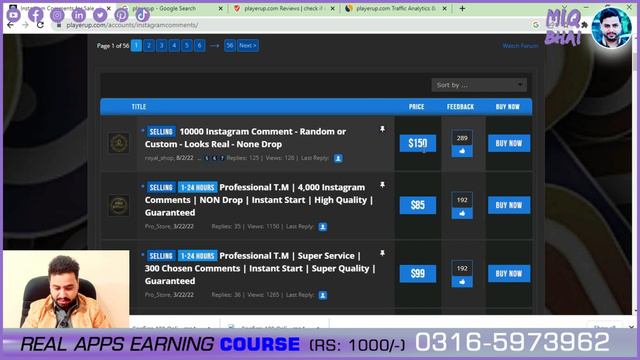
Task: Click thumbs-up icon in the $85 listing row
Action: click(462, 213)
